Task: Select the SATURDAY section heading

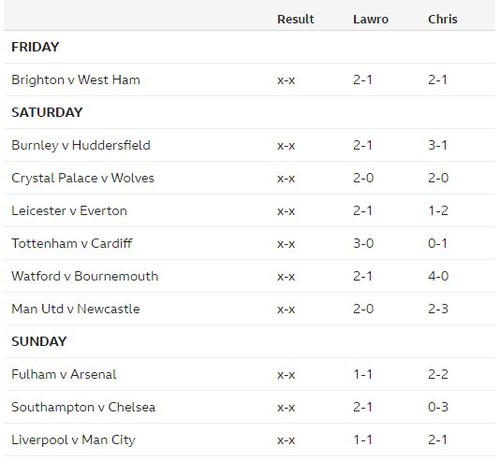Action: [x=47, y=112]
